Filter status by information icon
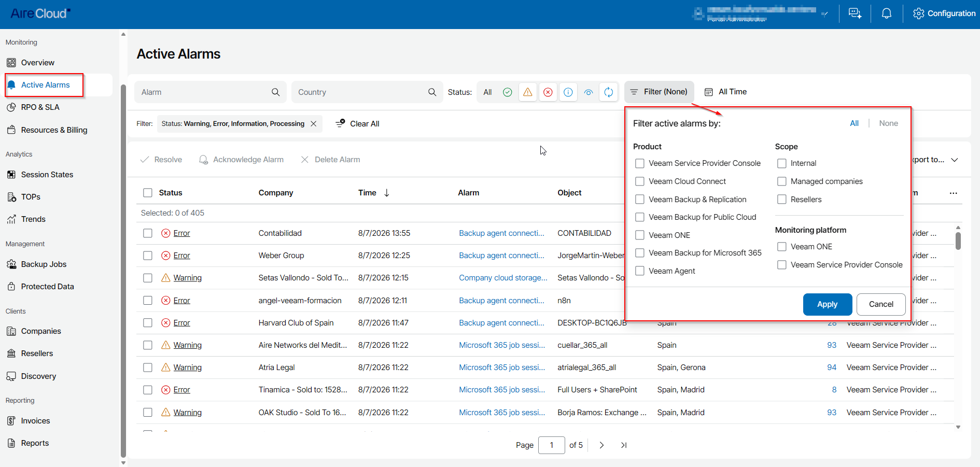 pos(568,92)
